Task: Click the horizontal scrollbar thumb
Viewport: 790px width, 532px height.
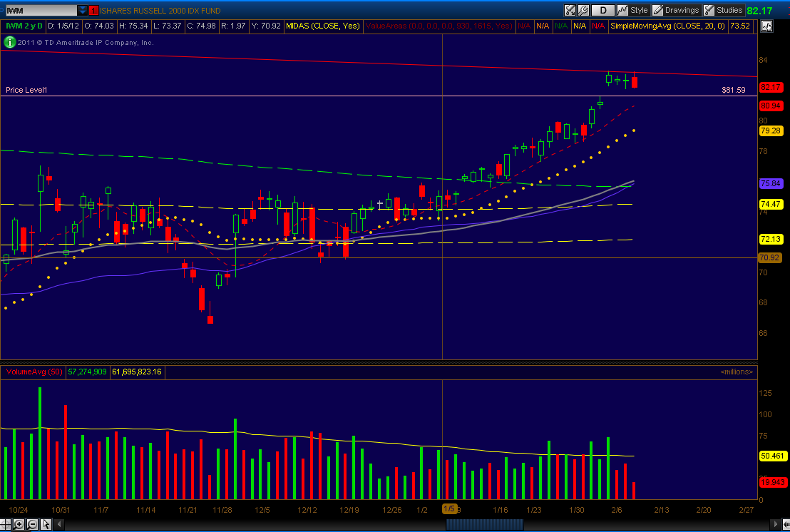Action: pos(485,524)
